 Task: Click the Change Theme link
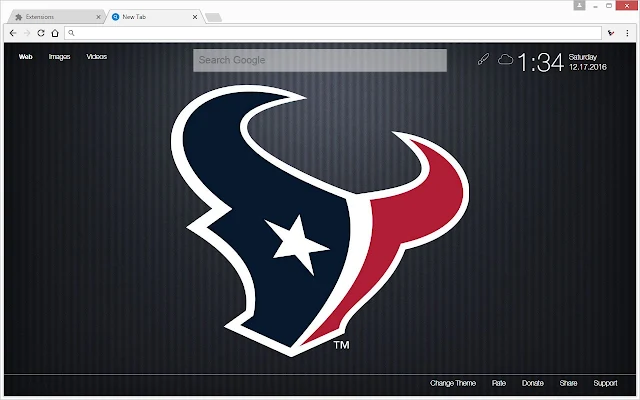(453, 383)
